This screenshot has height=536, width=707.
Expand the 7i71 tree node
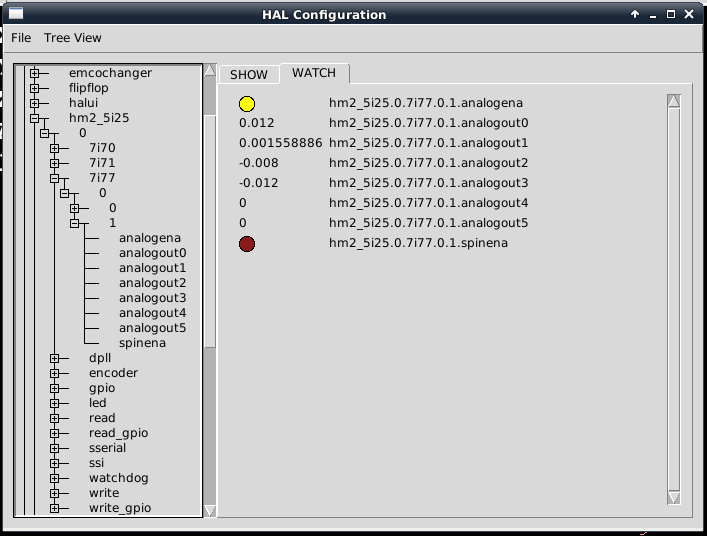(x=55, y=163)
